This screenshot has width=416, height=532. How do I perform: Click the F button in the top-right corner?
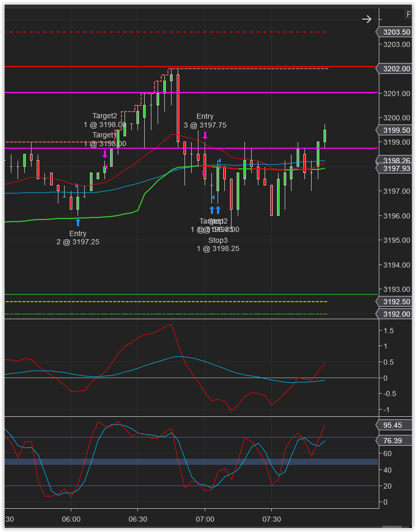point(408,14)
